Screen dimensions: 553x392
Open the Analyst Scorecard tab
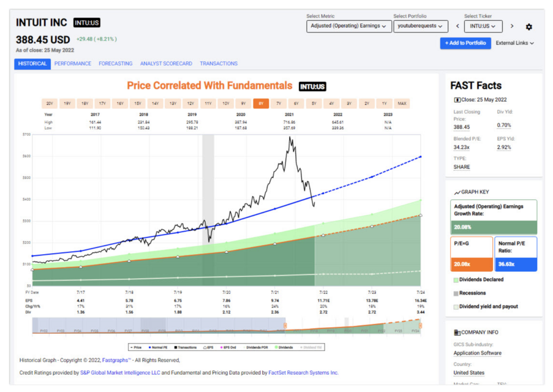point(166,64)
